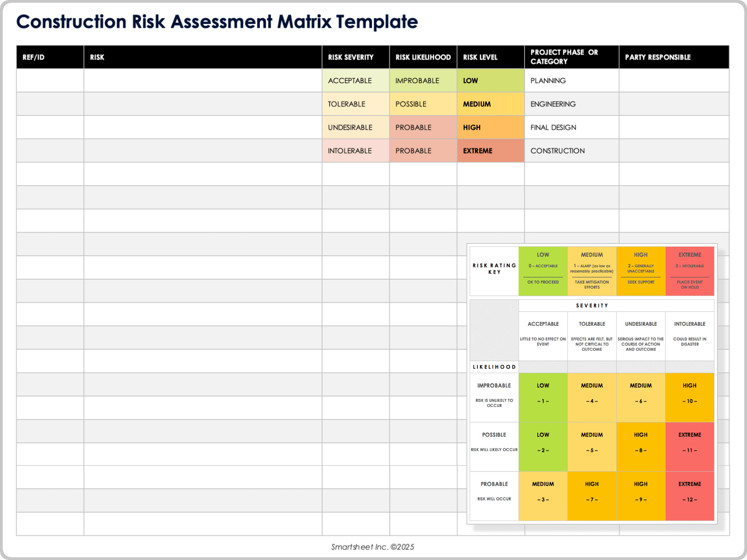Click the PLANNING project phase cell

tap(548, 80)
